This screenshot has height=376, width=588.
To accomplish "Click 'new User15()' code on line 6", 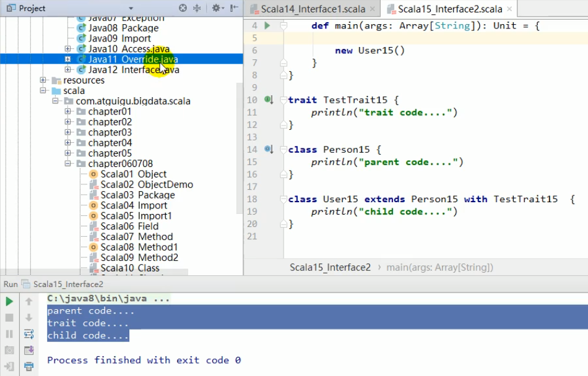I will [x=370, y=50].
